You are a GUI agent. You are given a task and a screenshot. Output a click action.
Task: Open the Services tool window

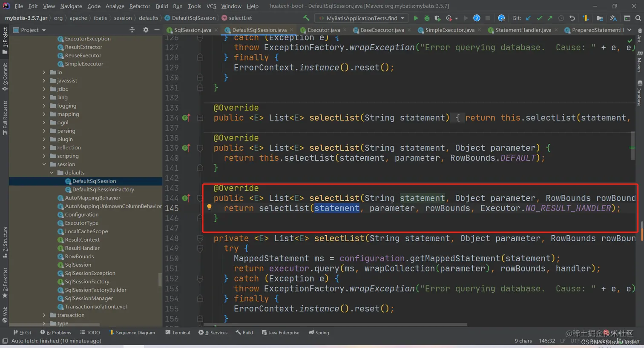(x=213, y=333)
